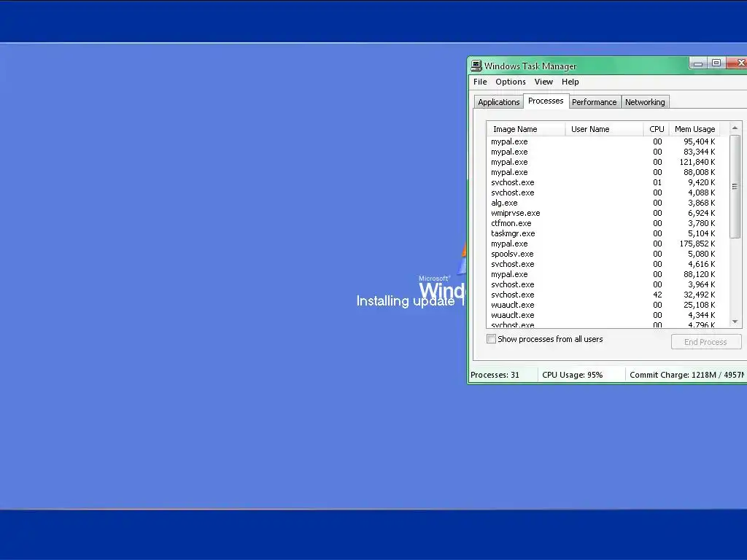Sort by the CPU column header
The width and height of the screenshot is (747, 560).
pos(656,129)
